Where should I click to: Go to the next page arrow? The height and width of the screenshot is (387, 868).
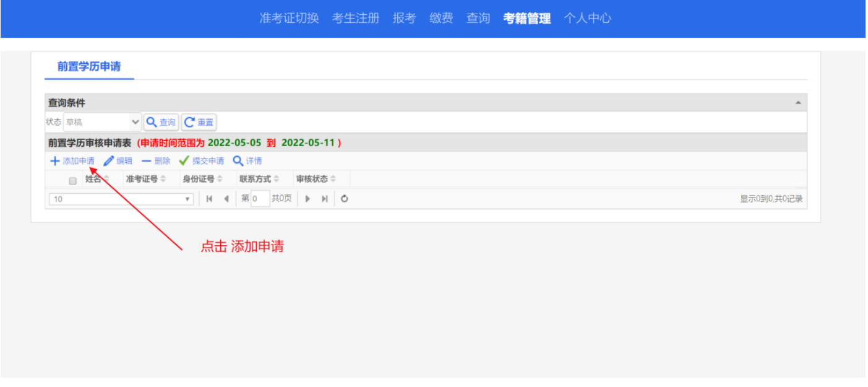307,199
